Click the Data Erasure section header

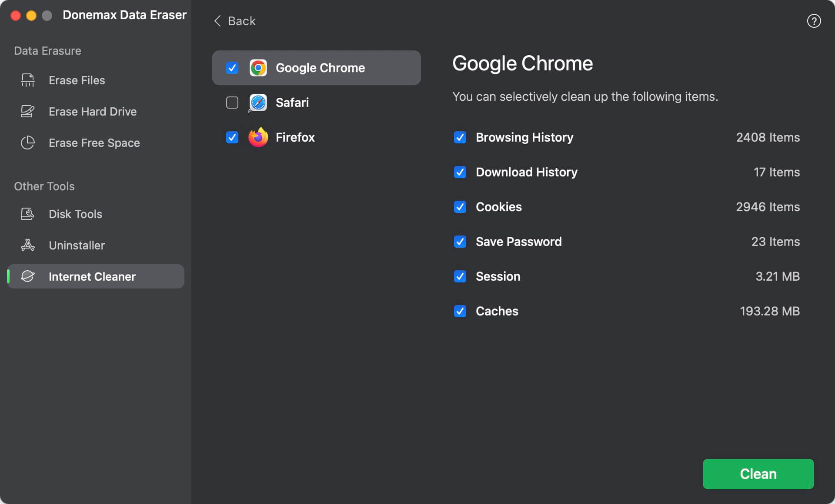[x=47, y=51]
